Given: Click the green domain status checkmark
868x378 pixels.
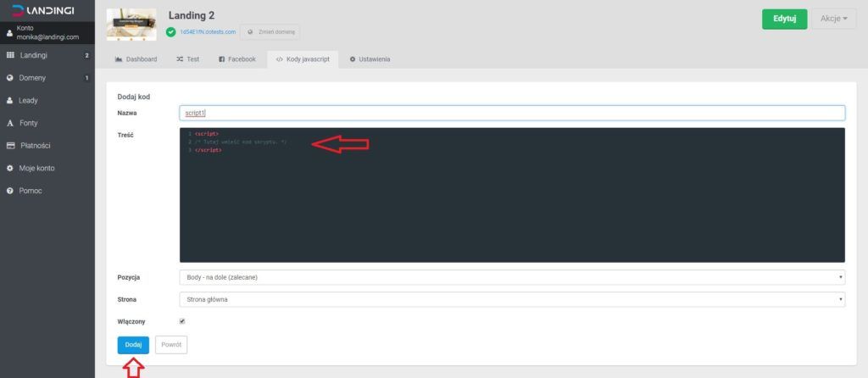Looking at the screenshot, I should click(171, 32).
